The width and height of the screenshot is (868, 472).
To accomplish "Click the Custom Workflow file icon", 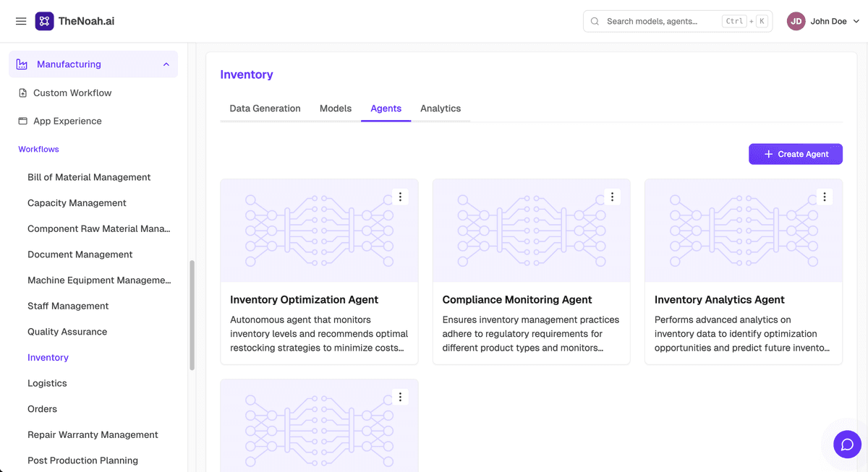I will tap(23, 93).
